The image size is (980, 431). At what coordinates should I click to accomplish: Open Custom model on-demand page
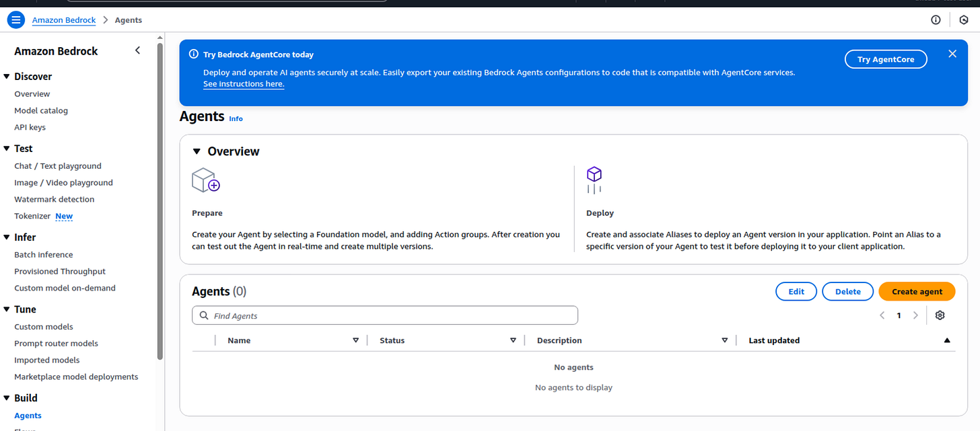tap(65, 288)
